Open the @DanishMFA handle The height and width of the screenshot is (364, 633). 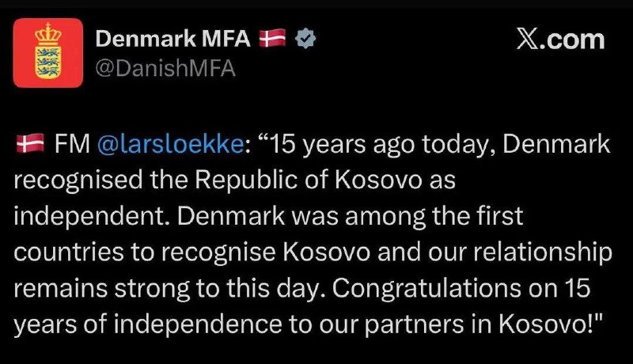pos(165,69)
